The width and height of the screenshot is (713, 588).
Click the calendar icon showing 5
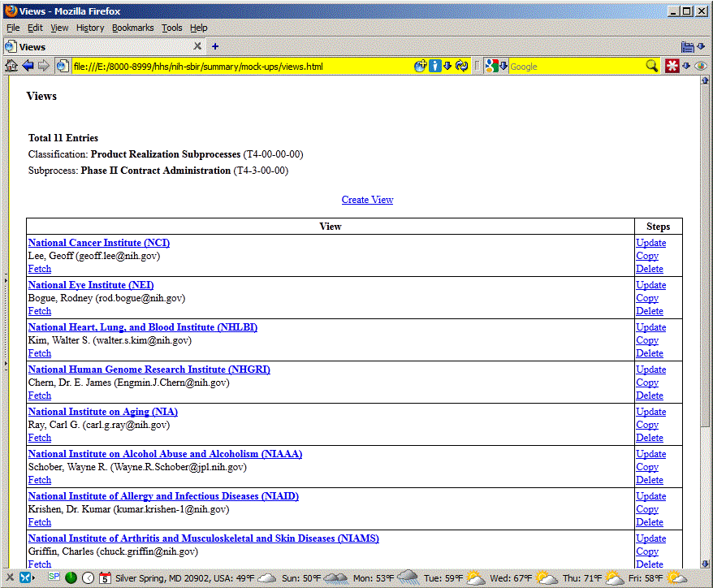tap(105, 578)
